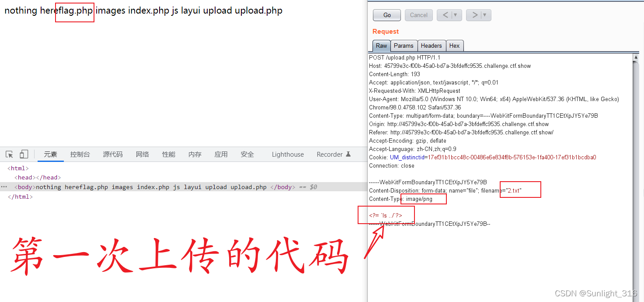
Task: Open the ellipsis beside the body row
Action: pyautogui.click(x=4, y=187)
